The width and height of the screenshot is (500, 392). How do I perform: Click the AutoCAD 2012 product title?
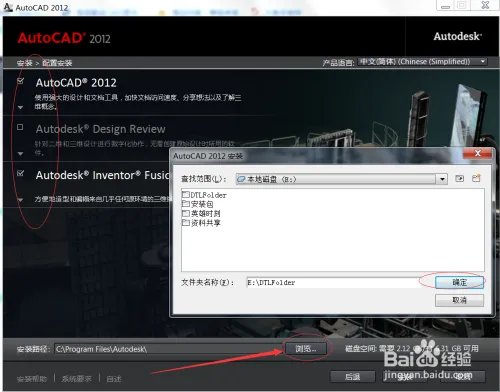76,83
